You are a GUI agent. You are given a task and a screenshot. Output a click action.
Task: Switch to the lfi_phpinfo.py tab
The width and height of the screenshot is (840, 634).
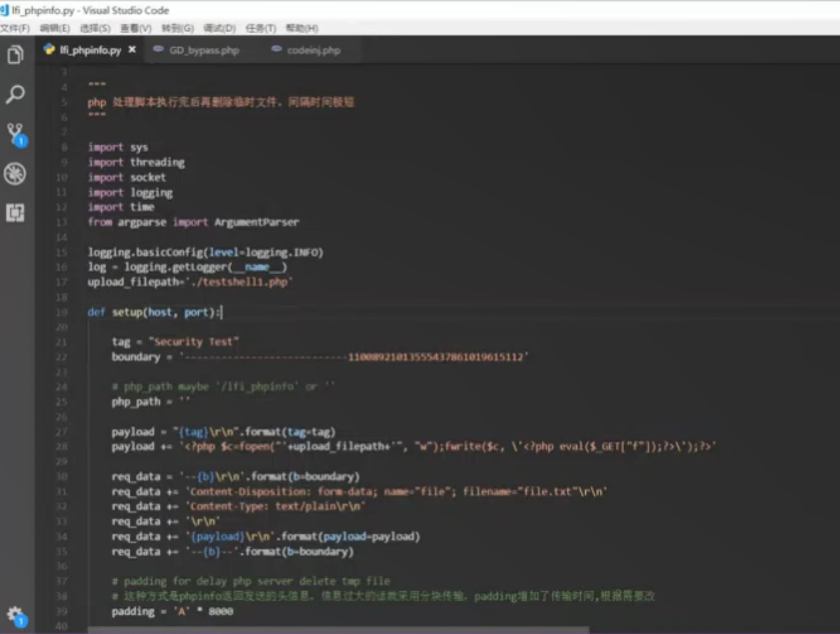click(x=89, y=50)
